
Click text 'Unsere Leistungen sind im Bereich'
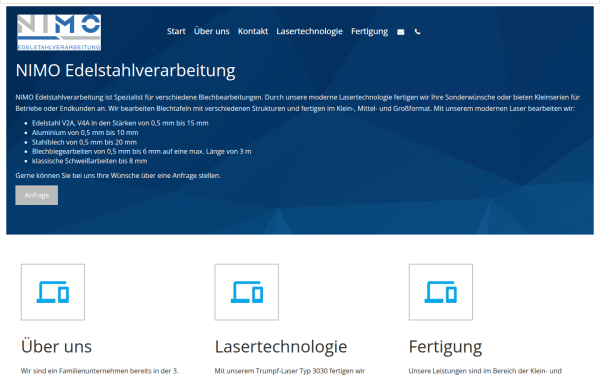coord(485,371)
